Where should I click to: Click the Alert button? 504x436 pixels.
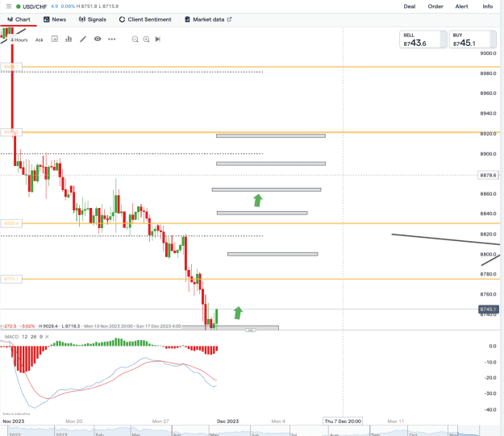pos(461,6)
